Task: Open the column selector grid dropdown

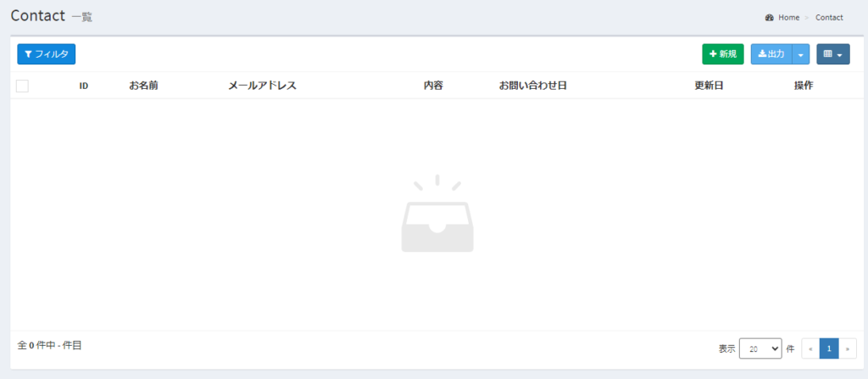Action: 832,54
